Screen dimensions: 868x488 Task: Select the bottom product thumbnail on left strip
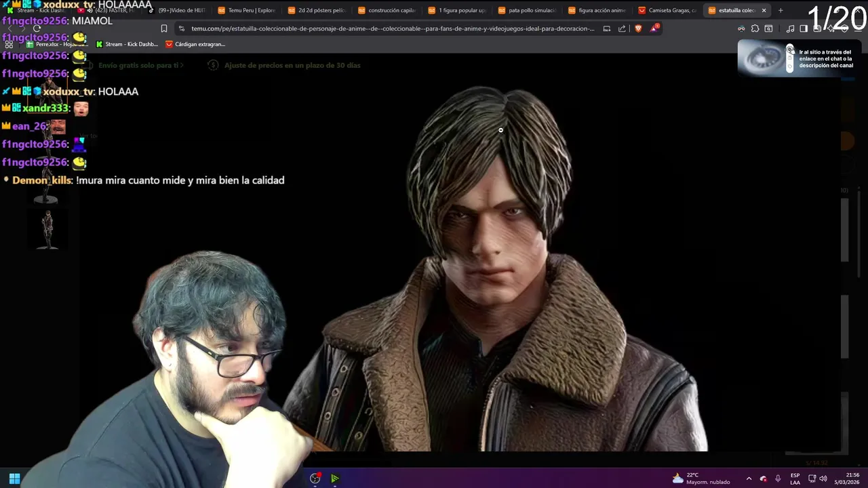(47, 229)
